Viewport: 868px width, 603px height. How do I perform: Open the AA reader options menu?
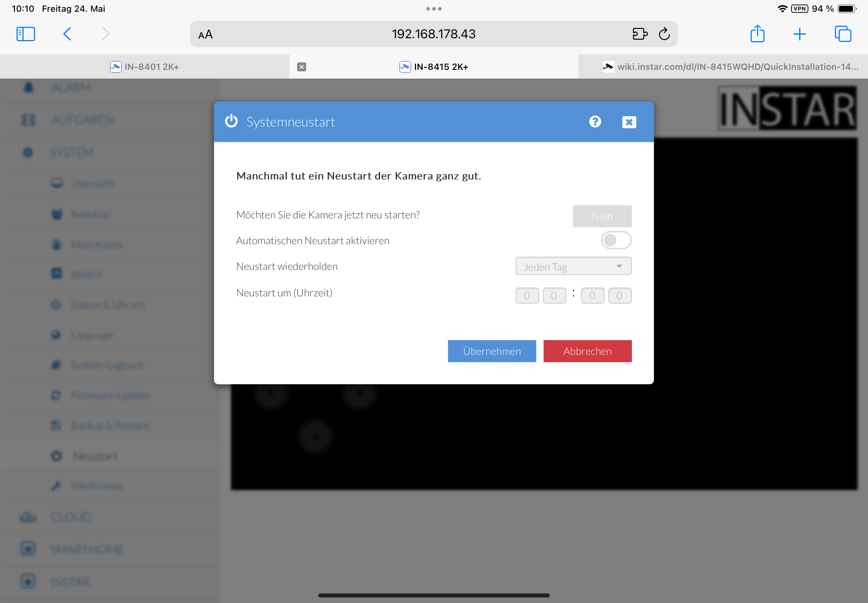pos(206,35)
